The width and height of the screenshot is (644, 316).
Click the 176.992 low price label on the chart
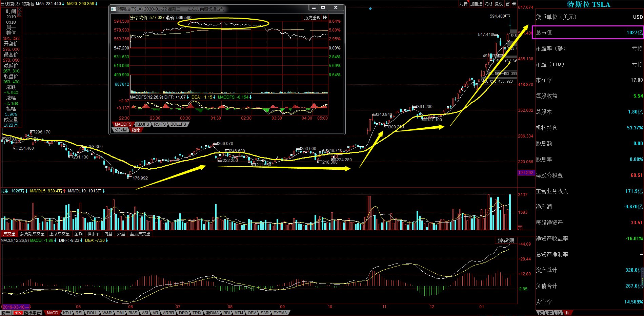pos(140,178)
